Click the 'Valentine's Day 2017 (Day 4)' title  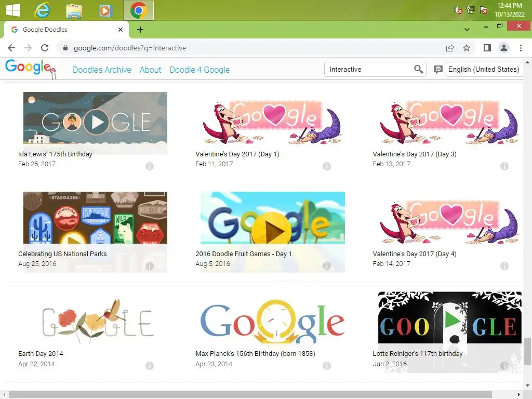pos(415,254)
